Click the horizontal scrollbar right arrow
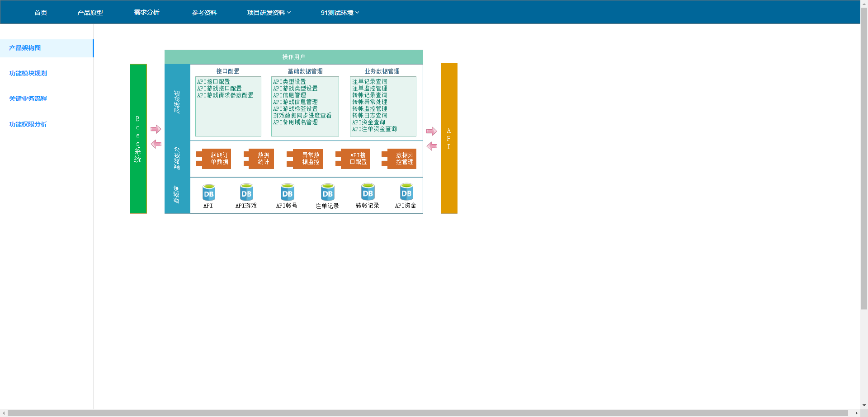This screenshot has width=868, height=417. point(856,413)
